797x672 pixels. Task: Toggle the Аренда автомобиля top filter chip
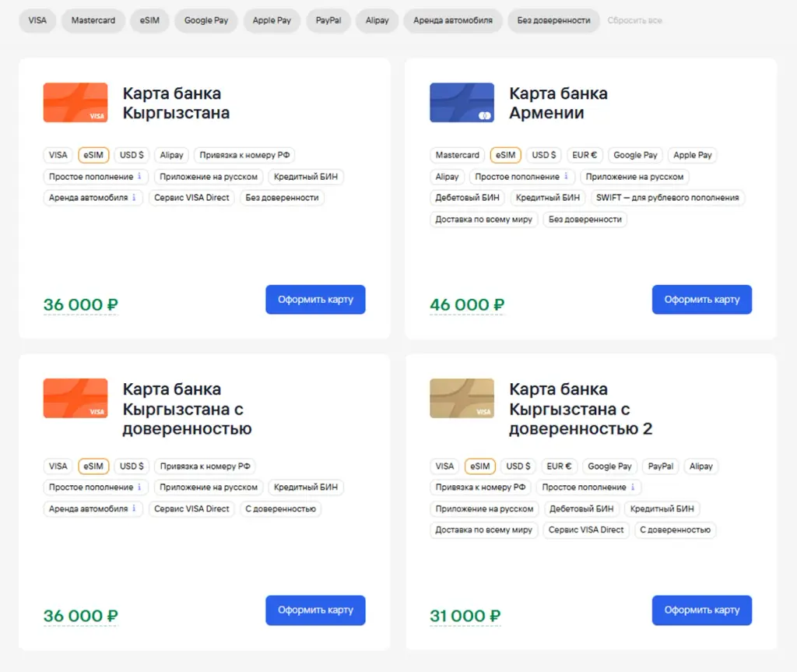pos(452,20)
